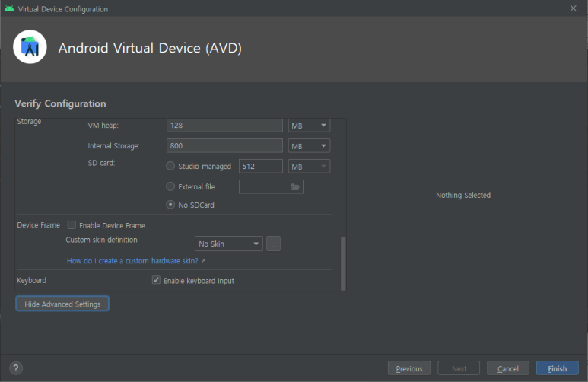
Task: Click the Next button
Action: click(x=459, y=368)
